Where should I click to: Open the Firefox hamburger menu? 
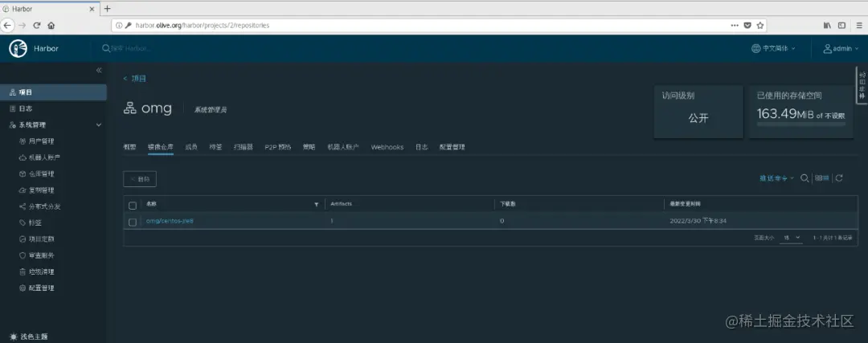coord(858,26)
